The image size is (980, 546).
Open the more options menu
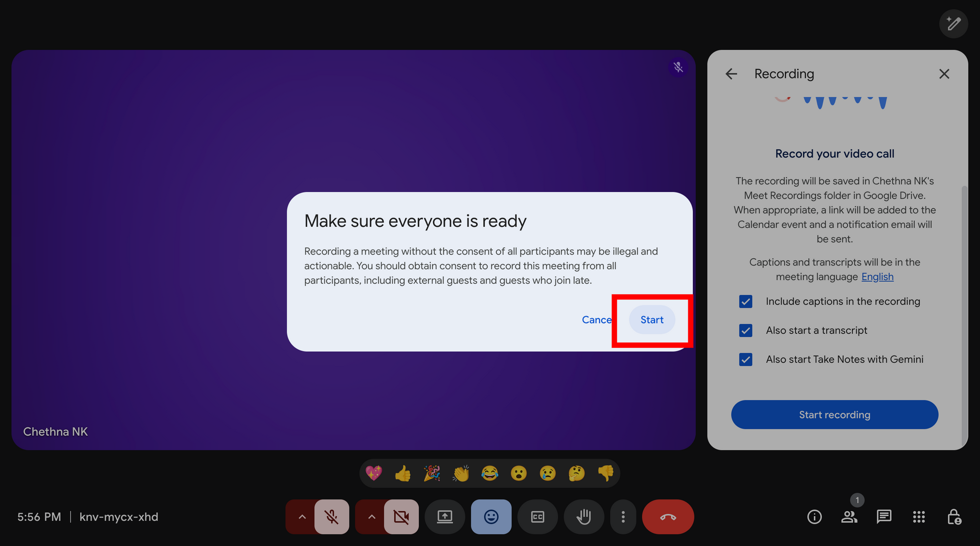pyautogui.click(x=623, y=517)
